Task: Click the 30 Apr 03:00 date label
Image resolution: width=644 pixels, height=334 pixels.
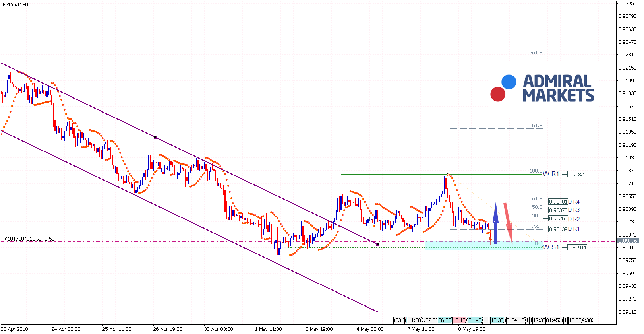Action: point(219,329)
